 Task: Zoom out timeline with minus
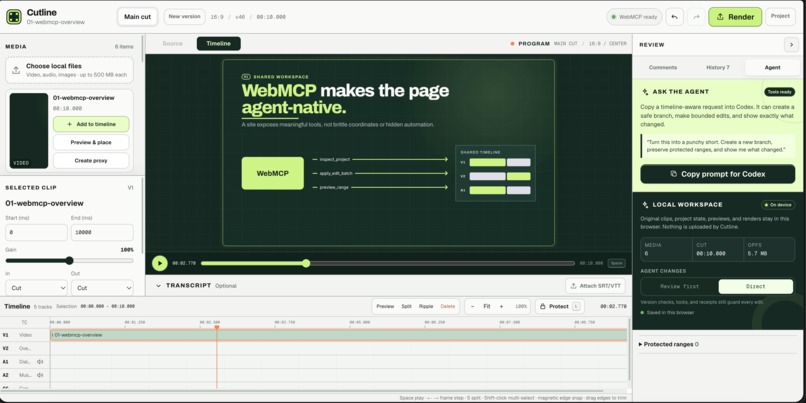[x=472, y=306]
